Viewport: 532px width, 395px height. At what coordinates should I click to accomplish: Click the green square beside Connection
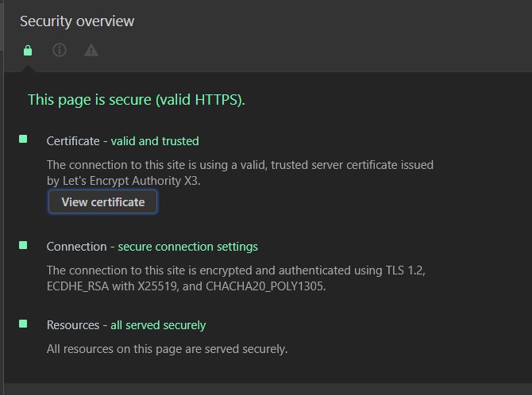(x=23, y=245)
